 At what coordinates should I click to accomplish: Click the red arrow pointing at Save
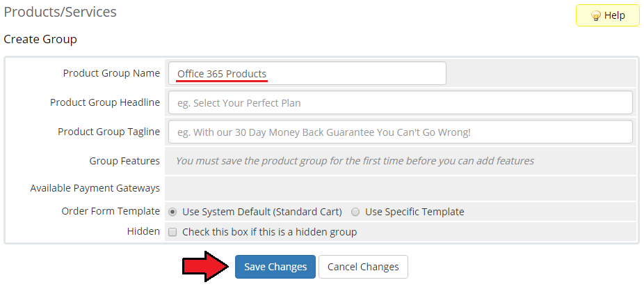pyautogui.click(x=206, y=267)
